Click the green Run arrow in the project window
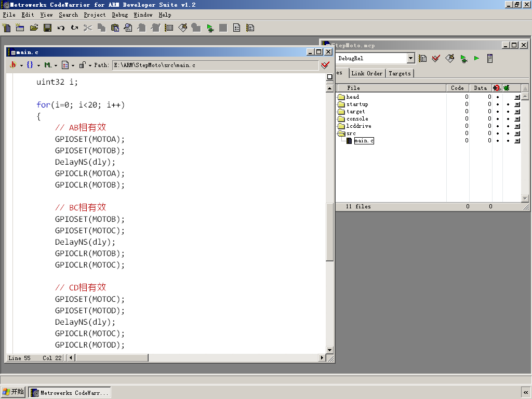The image size is (532, 399). tap(476, 58)
